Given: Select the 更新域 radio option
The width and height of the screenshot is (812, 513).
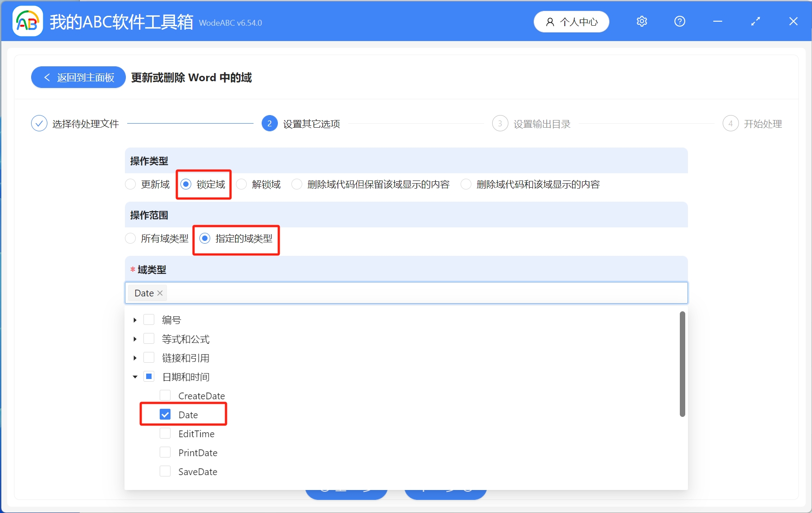Looking at the screenshot, I should click(x=130, y=184).
